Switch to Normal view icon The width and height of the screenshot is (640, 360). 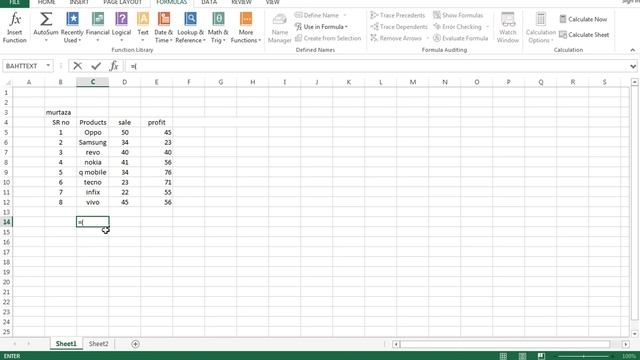click(x=503, y=356)
